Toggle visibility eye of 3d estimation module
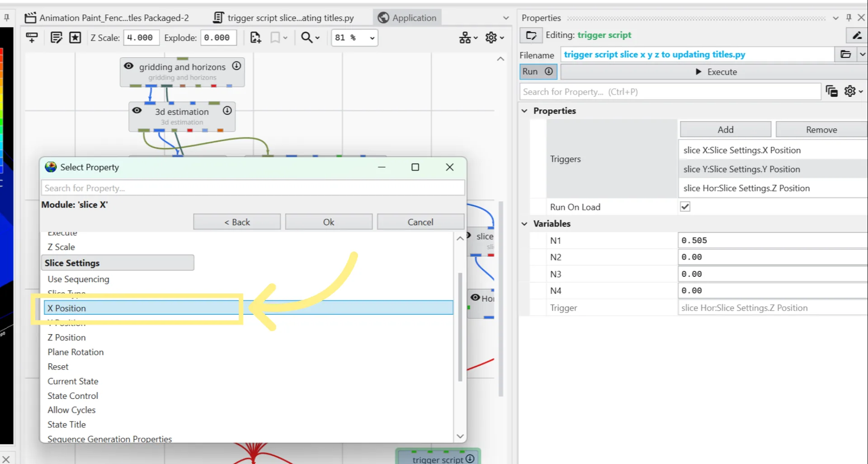This screenshot has height=464, width=868. pyautogui.click(x=137, y=110)
